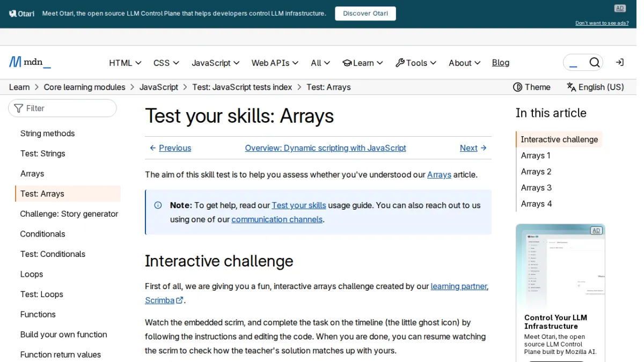The height and width of the screenshot is (362, 644).
Task: Expand the Web APIs menu
Action: pos(275,63)
